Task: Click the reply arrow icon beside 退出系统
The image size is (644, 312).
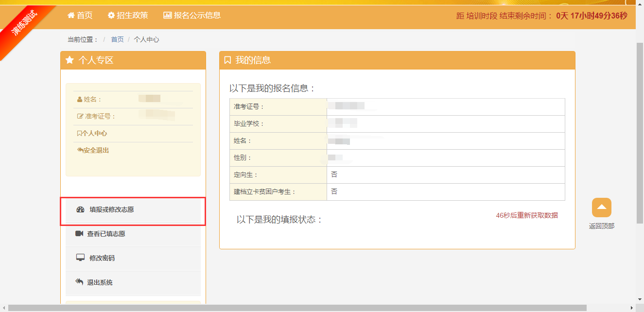Action: [80, 282]
